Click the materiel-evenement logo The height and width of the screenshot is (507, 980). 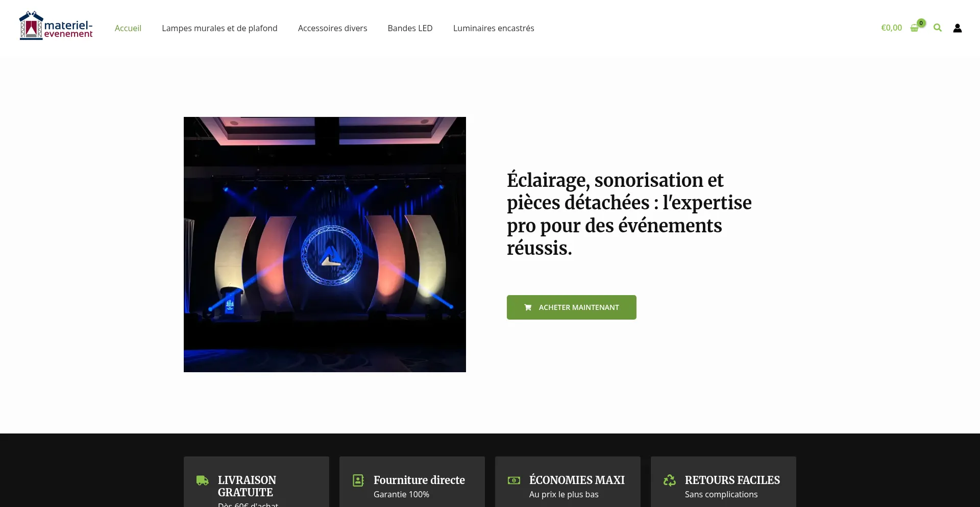[x=56, y=26]
